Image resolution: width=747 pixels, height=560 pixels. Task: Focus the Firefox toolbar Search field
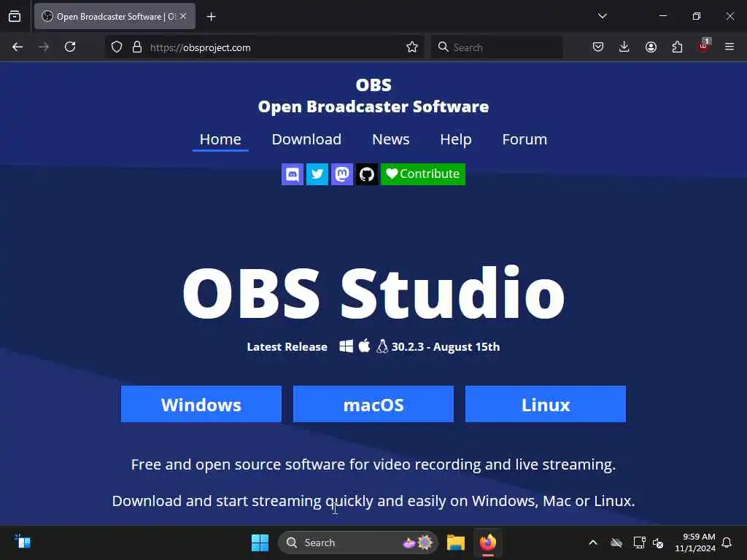[x=497, y=47]
